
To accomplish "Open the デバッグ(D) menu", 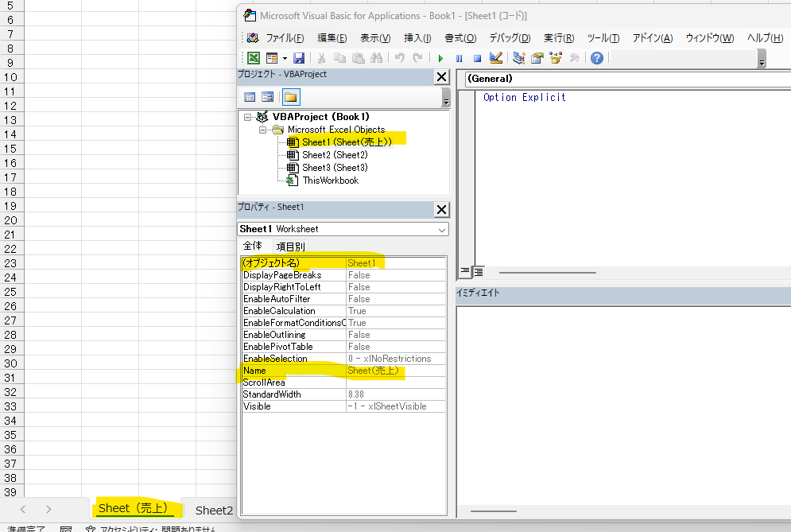I will (510, 38).
